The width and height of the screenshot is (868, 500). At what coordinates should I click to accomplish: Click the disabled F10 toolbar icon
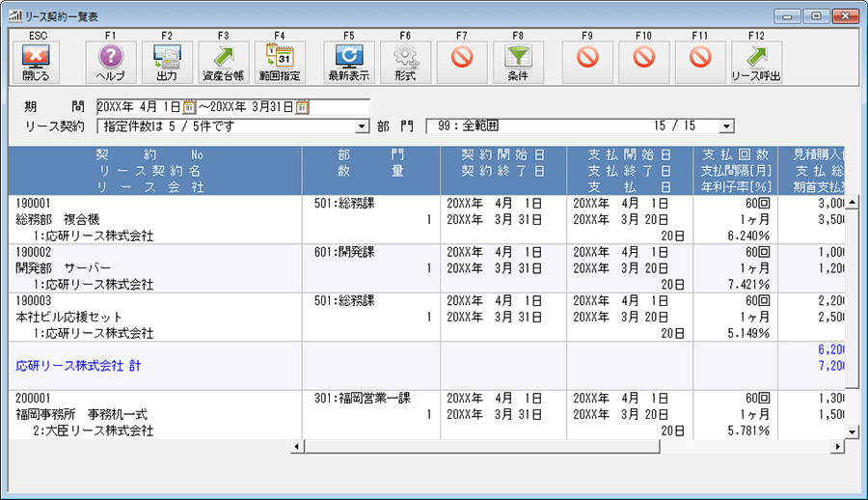click(644, 62)
